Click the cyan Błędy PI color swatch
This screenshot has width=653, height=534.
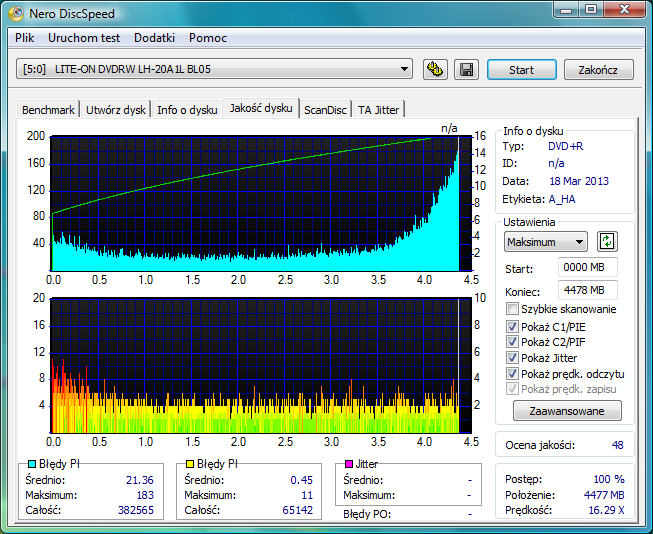tap(32, 464)
